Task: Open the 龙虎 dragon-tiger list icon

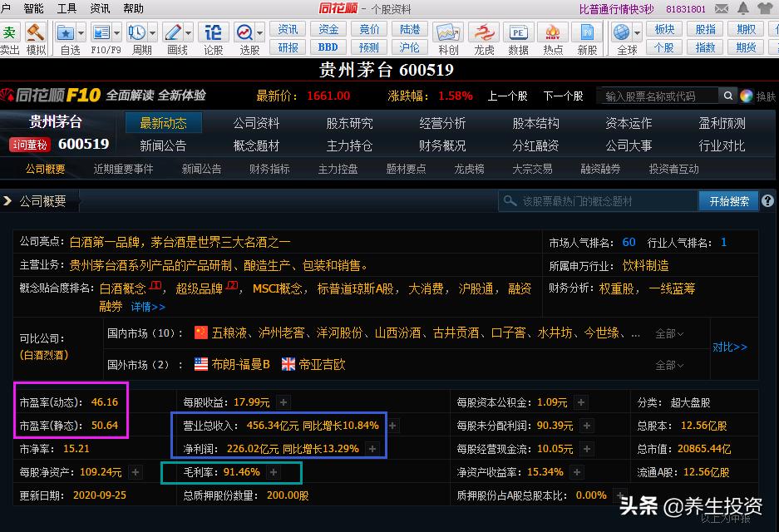Action: (x=485, y=32)
